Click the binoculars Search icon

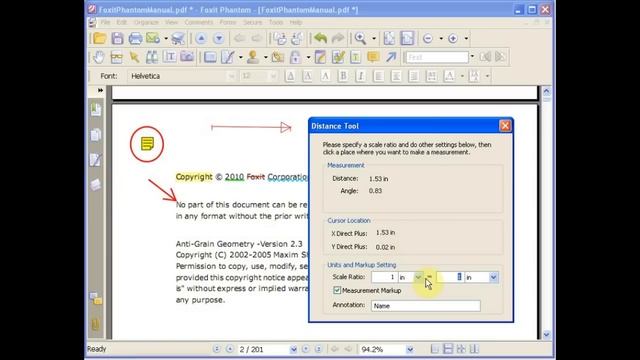point(152,57)
